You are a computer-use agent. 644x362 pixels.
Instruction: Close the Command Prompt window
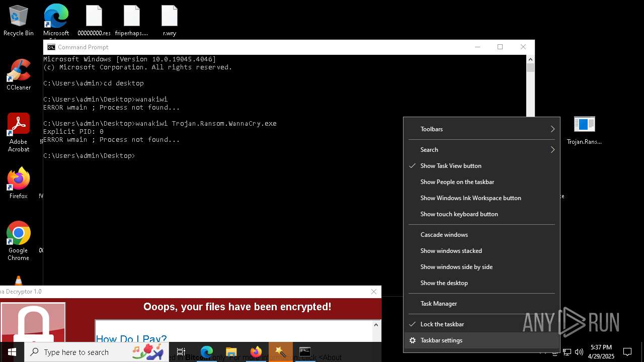pos(523,47)
